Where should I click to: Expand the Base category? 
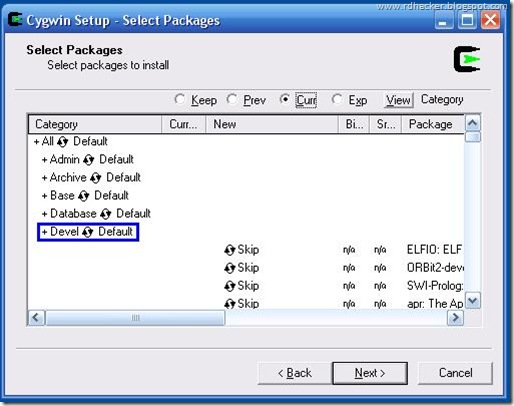[44, 196]
